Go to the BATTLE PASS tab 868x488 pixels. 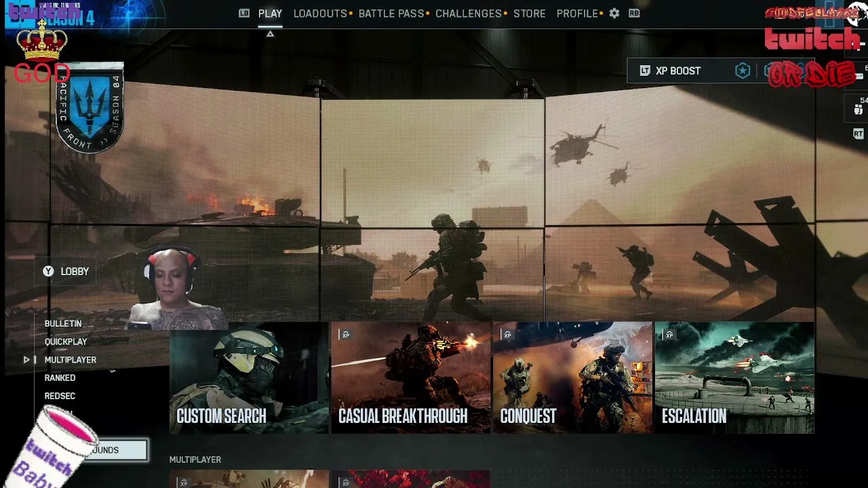(391, 14)
